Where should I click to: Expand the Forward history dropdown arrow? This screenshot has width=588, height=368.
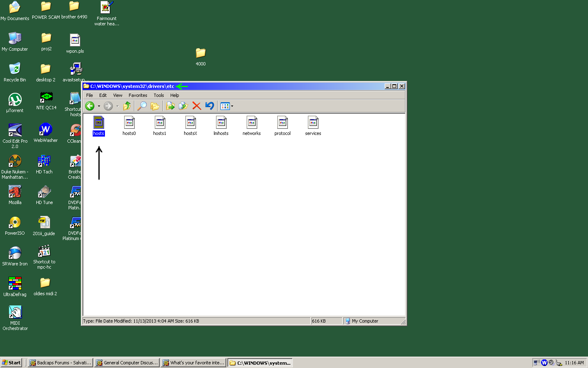[117, 106]
